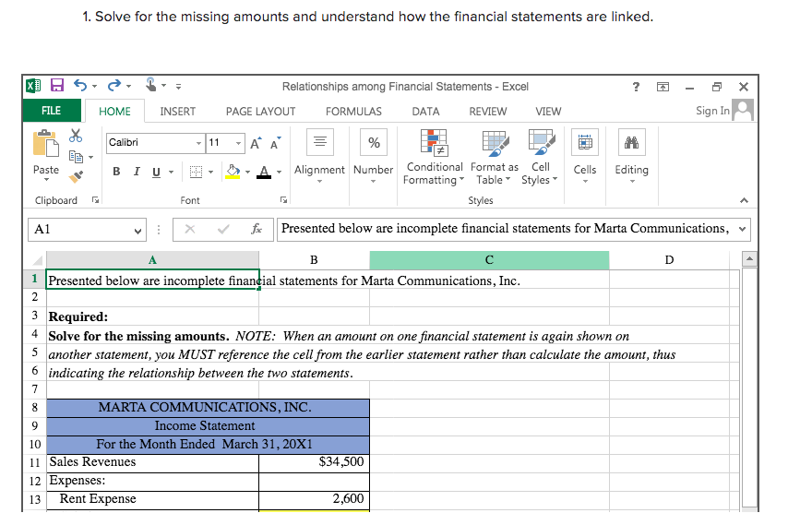Click cell with $34,500 Sales Revenues
The height and width of the screenshot is (525, 812).
point(315,462)
